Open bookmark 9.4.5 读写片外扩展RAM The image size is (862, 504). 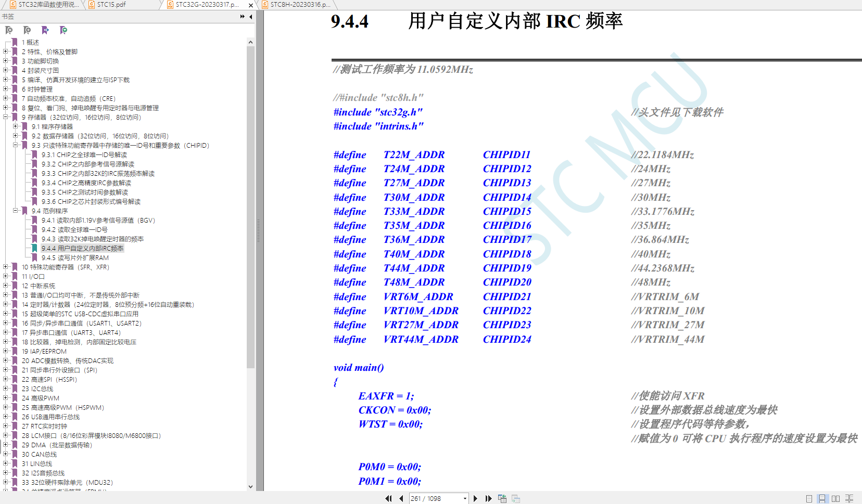(75, 257)
